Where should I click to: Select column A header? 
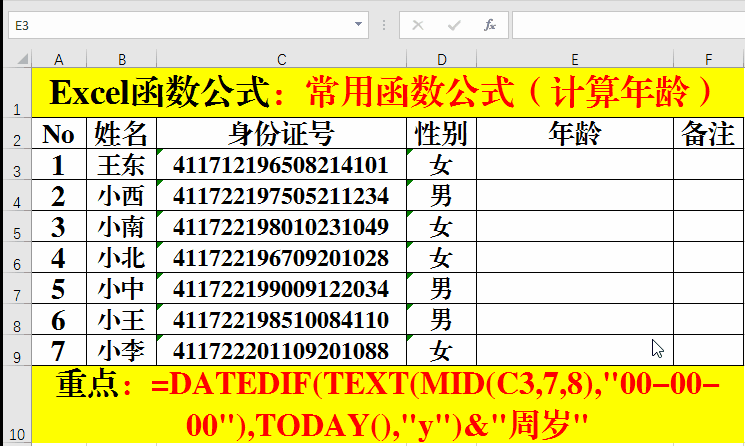pos(59,59)
